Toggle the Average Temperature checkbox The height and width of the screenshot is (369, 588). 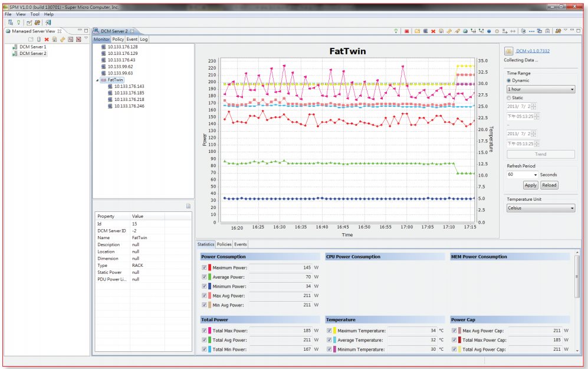pyautogui.click(x=329, y=340)
